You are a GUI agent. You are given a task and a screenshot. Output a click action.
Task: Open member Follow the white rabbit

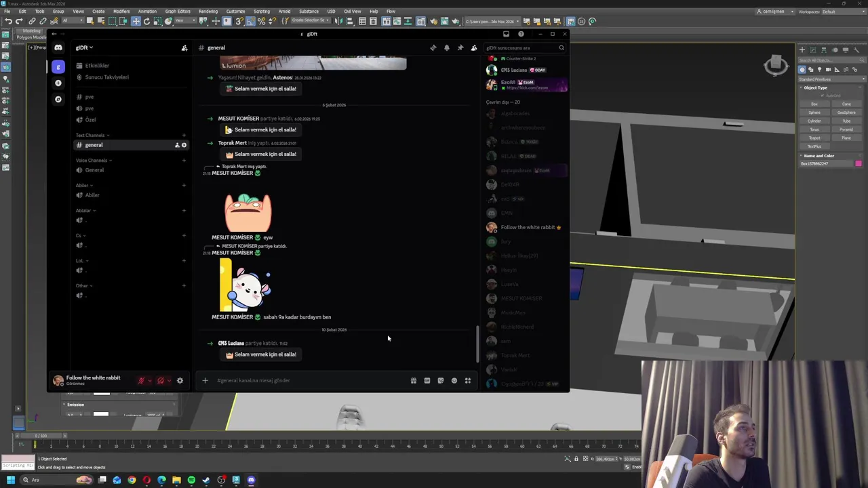(x=527, y=227)
